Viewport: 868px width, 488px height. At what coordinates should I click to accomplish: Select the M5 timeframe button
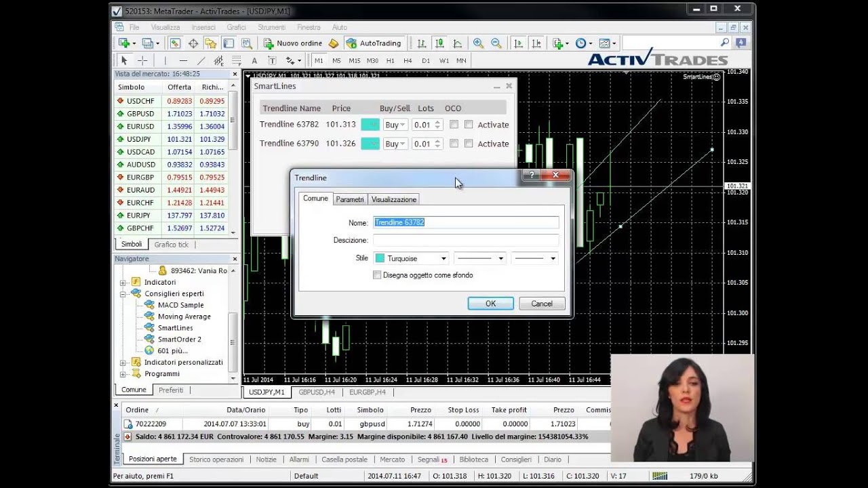(x=336, y=60)
